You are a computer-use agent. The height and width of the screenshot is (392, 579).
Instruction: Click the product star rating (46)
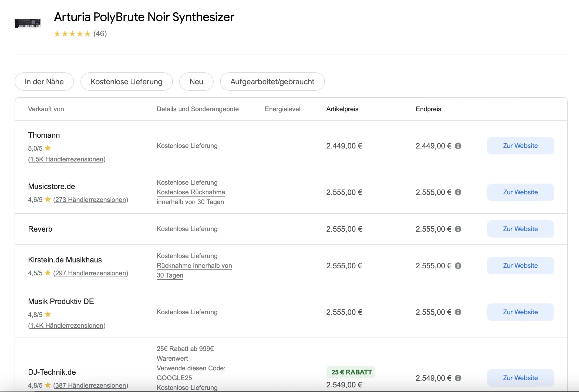coord(80,34)
